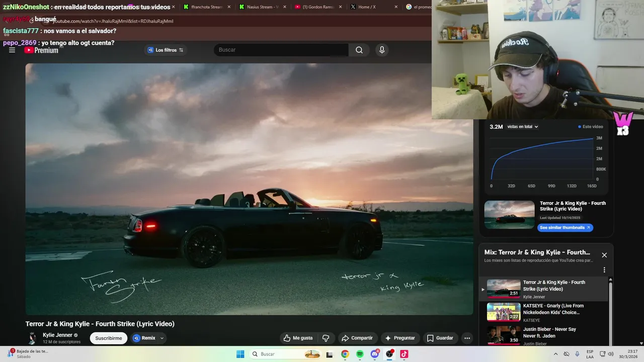Image resolution: width=644 pixels, height=362 pixels.
Task: Open the ESP LAA language switcher
Action: click(x=590, y=354)
